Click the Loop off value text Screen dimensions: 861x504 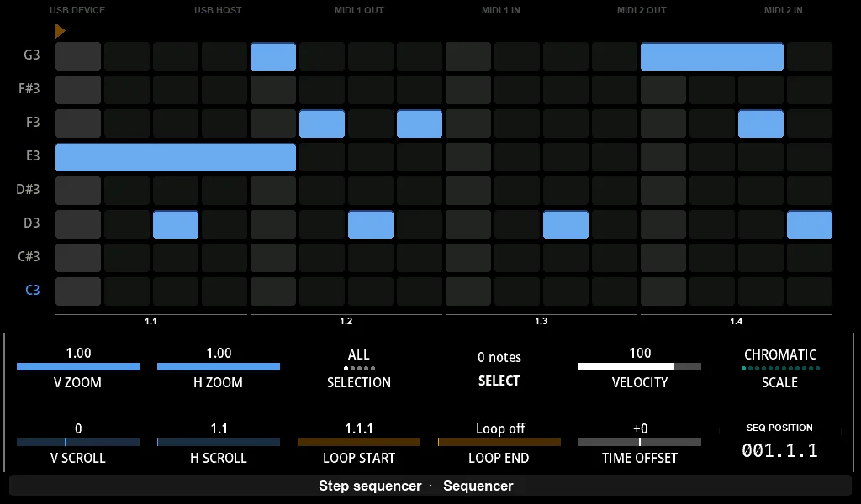click(500, 428)
